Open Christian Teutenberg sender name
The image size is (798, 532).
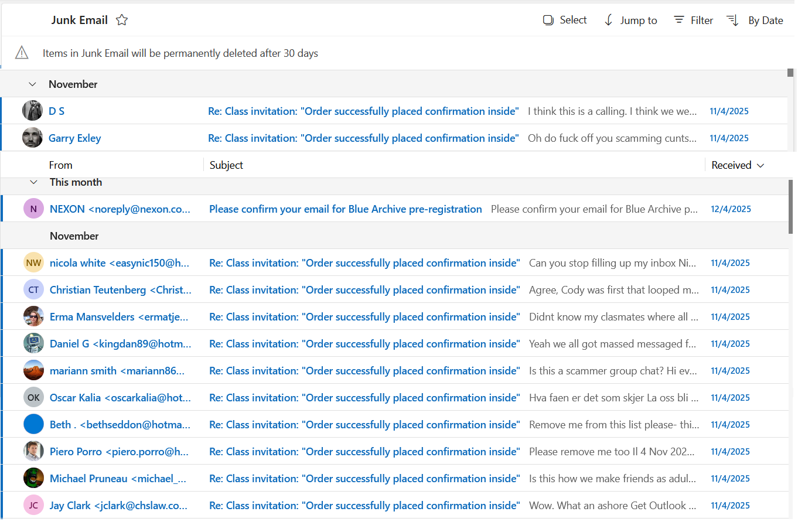click(121, 290)
